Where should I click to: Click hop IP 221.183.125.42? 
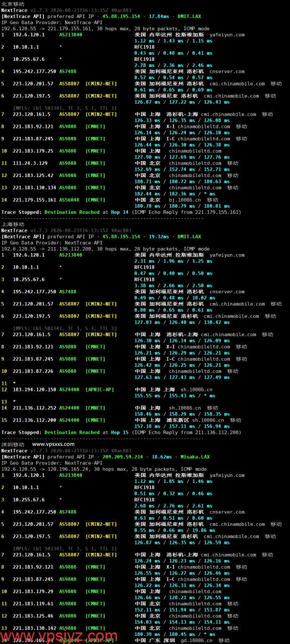tap(33, 175)
